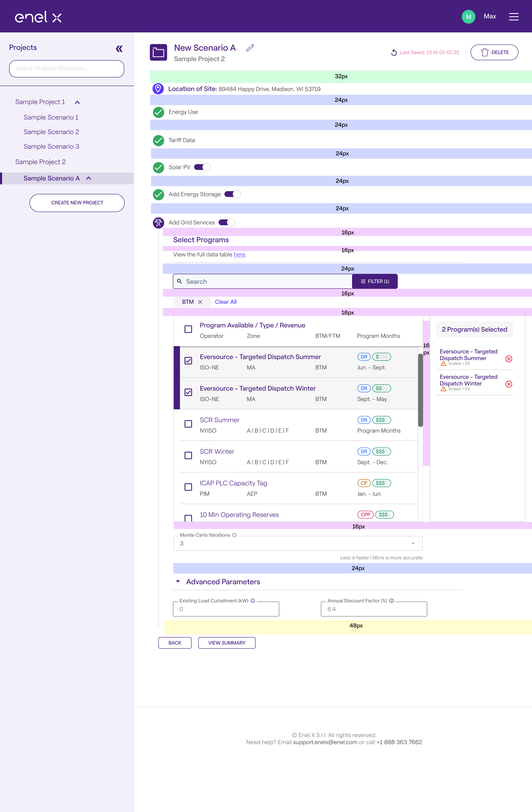This screenshot has height=812, width=532.
Task: Click the Energy Use green checkmark
Action: pyautogui.click(x=158, y=112)
